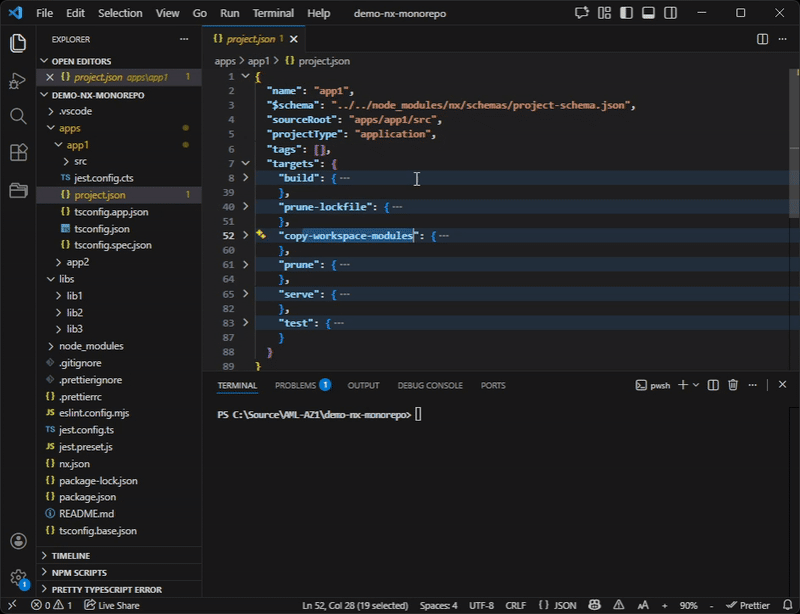Click the editor vertical scrollbar
The image size is (800, 614).
click(794, 144)
